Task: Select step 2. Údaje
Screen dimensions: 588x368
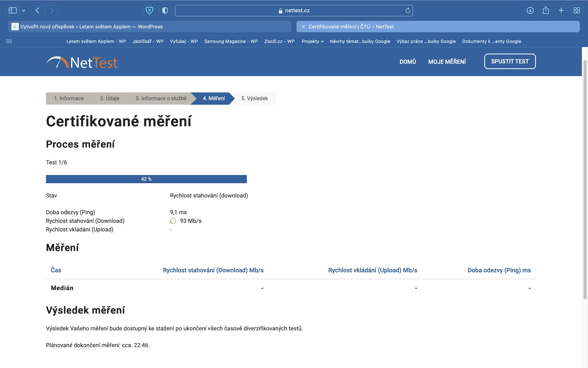Action: pos(110,98)
